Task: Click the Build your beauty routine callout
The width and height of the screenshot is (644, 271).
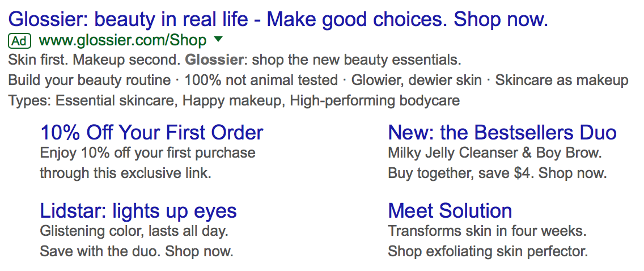Action: tap(89, 80)
